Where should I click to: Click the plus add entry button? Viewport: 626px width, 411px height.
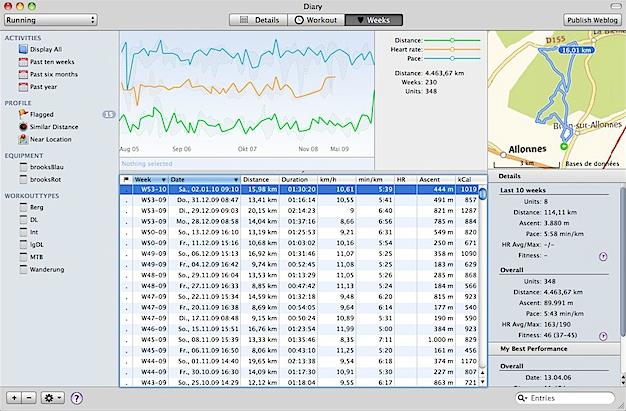[x=14, y=398]
